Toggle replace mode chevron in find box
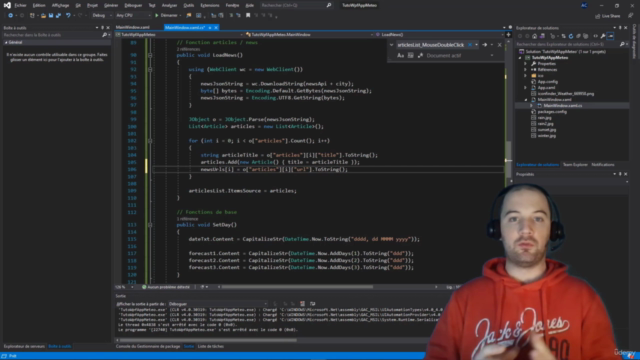The image size is (640, 360). pyautogui.click(x=391, y=45)
